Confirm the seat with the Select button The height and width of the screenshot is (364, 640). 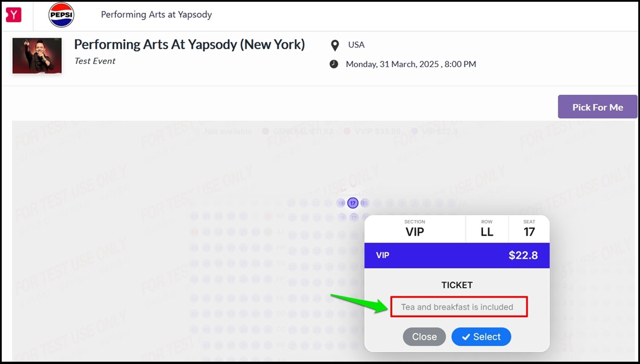point(481,337)
